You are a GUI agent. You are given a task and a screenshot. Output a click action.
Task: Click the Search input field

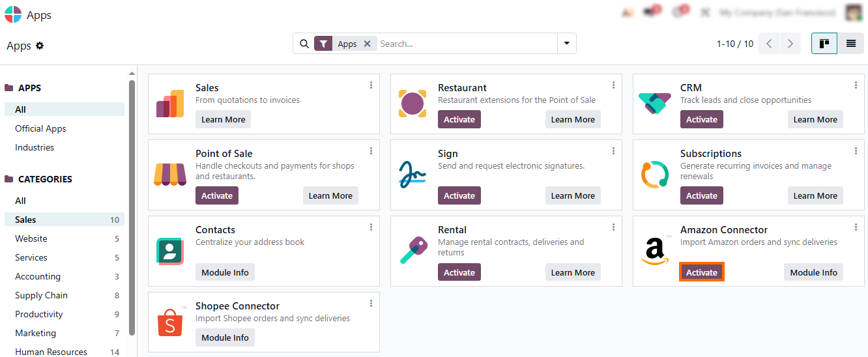[466, 44]
